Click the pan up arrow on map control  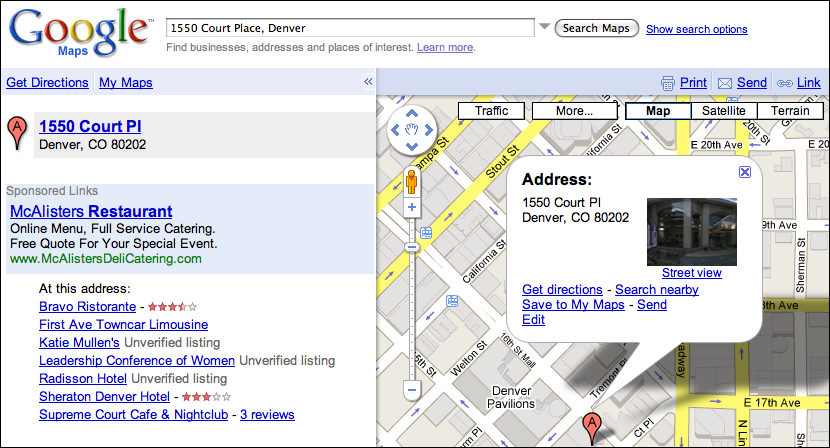click(x=411, y=115)
